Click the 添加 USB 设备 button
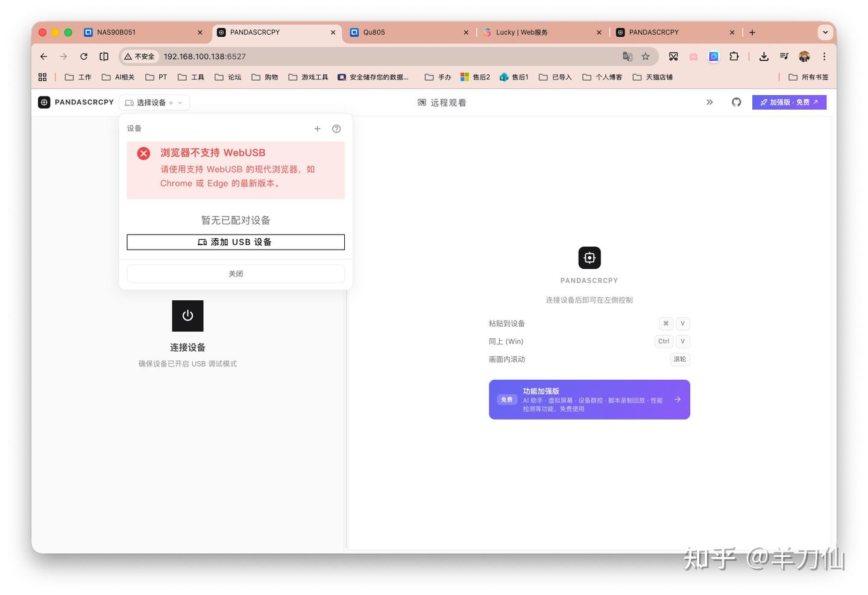Screen dimensions: 868x595 point(236,242)
